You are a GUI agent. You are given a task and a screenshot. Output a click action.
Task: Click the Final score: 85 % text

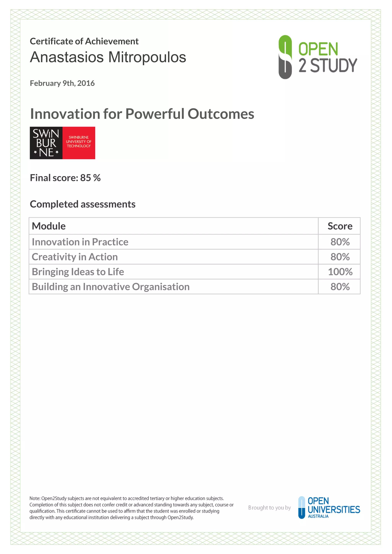(x=65, y=178)
